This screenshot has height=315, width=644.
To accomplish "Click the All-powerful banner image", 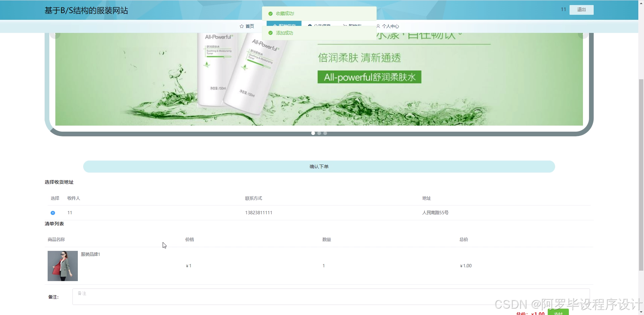I will pos(319,79).
